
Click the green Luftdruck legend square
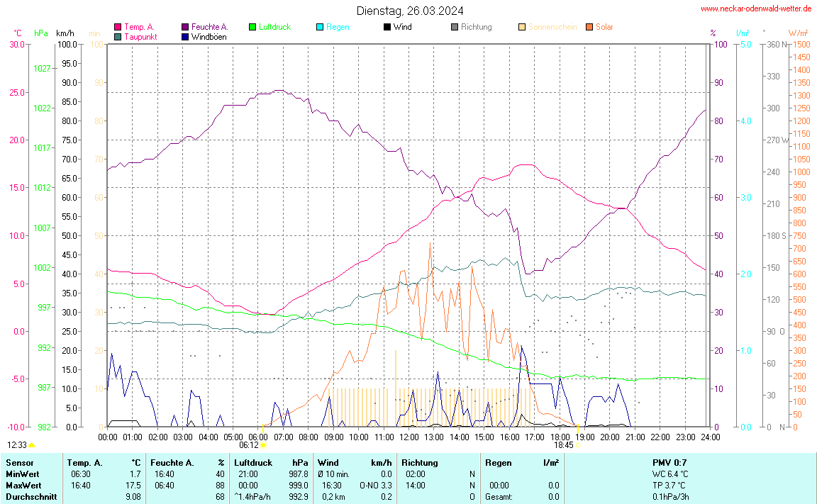252,27
